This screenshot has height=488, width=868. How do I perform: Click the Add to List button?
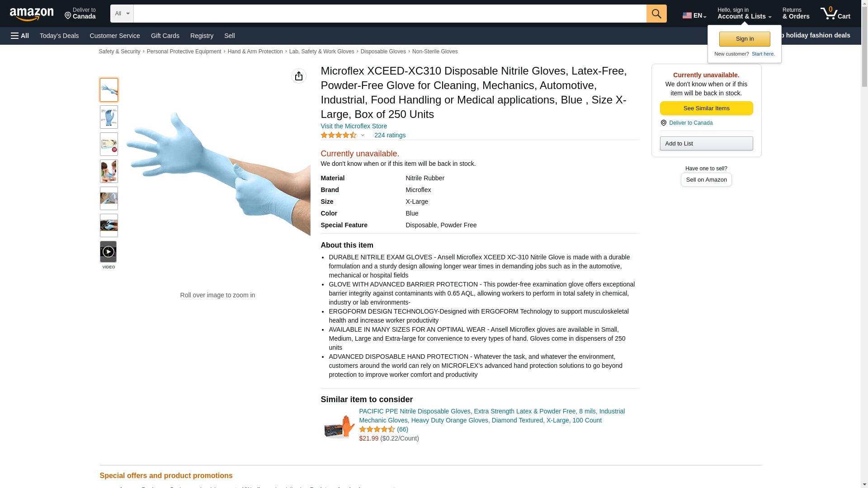coord(706,144)
